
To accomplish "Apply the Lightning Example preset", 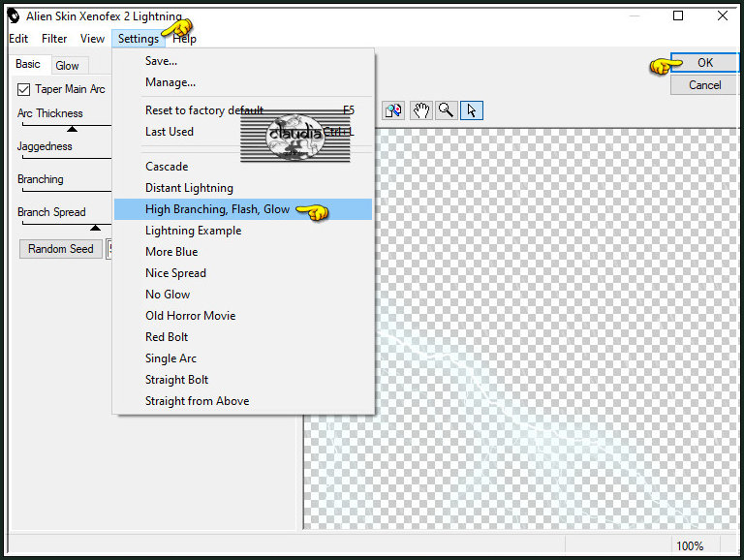I will point(243,231).
